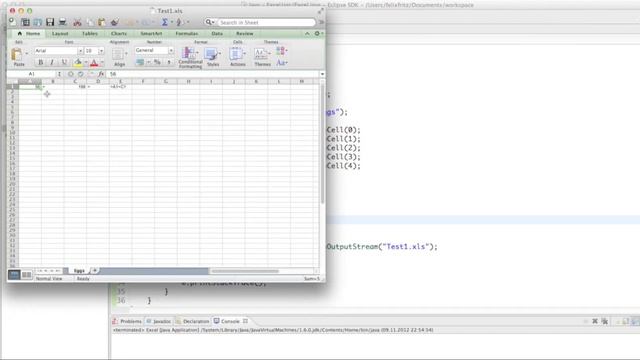Toggle Italic formatting
The height and width of the screenshot is (360, 640).
[52, 62]
